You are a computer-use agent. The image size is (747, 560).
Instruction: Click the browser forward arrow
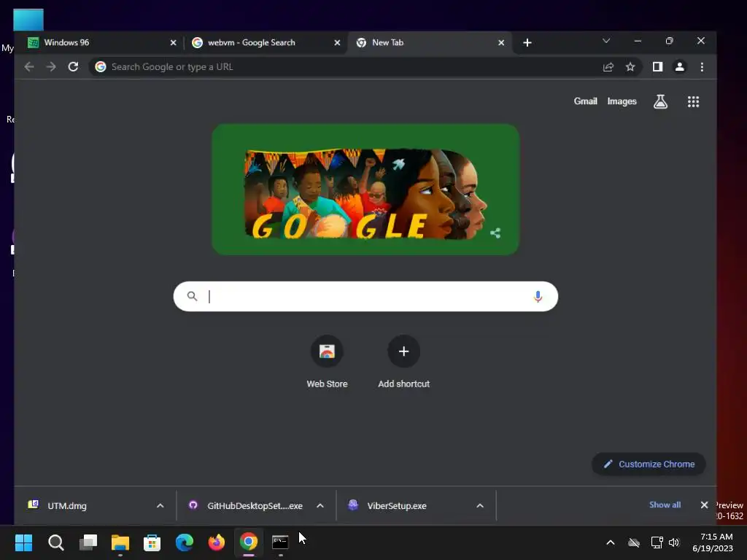(x=51, y=66)
